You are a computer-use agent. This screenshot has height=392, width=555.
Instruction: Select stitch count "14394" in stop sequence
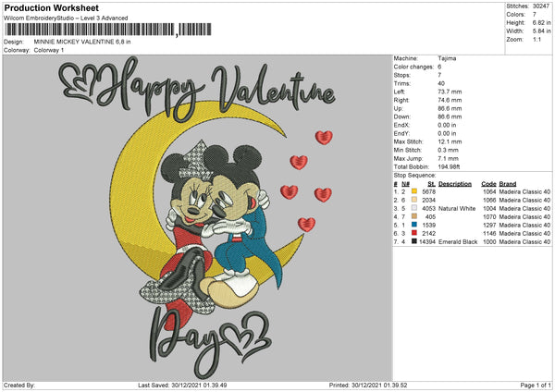coord(427,241)
